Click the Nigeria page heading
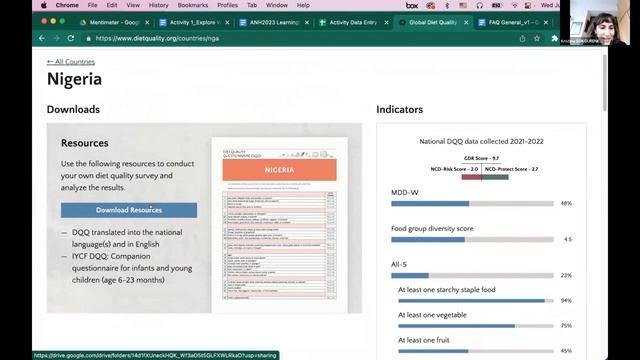 [74, 79]
